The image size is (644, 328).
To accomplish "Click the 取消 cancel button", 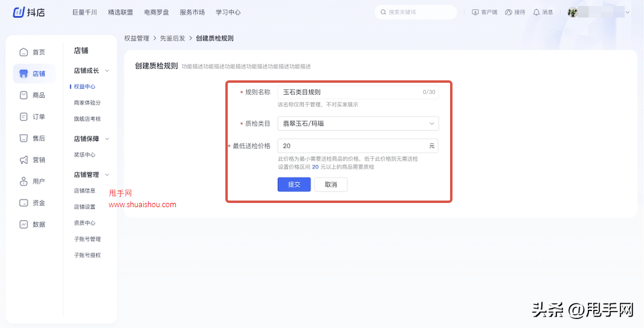I will 330,184.
